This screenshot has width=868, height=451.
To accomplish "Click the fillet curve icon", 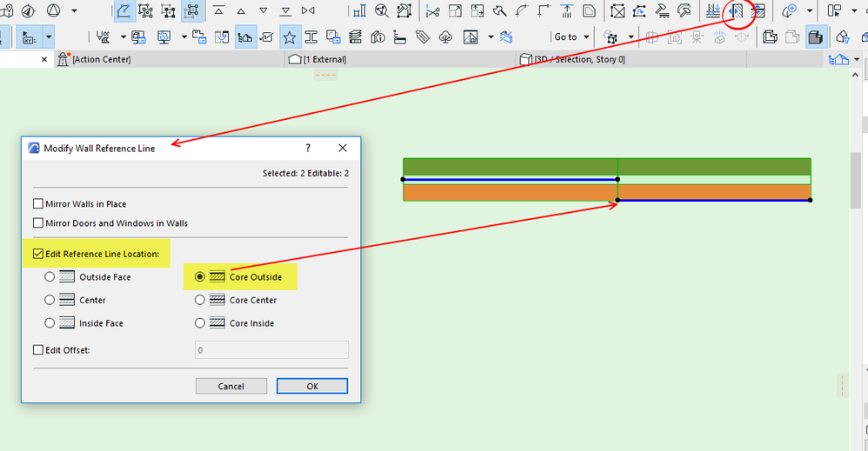I will click(522, 10).
